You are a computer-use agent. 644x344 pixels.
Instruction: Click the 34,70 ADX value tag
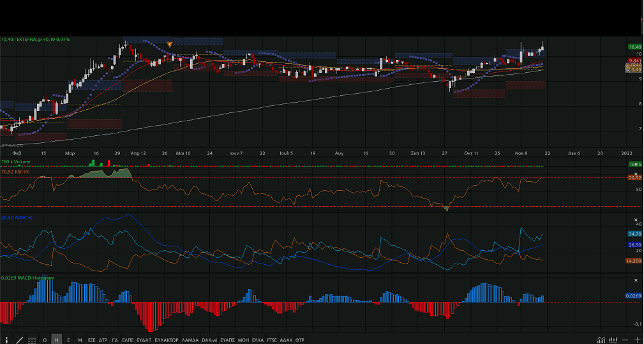635,234
